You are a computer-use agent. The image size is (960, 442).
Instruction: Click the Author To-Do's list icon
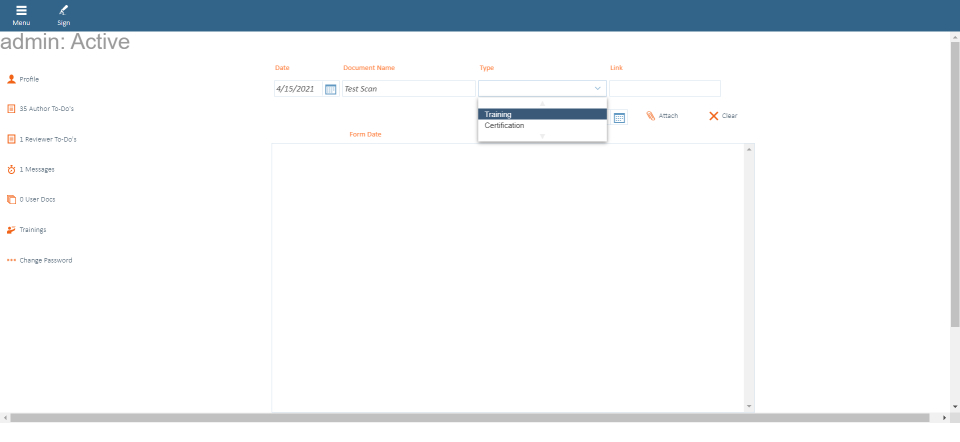11,108
